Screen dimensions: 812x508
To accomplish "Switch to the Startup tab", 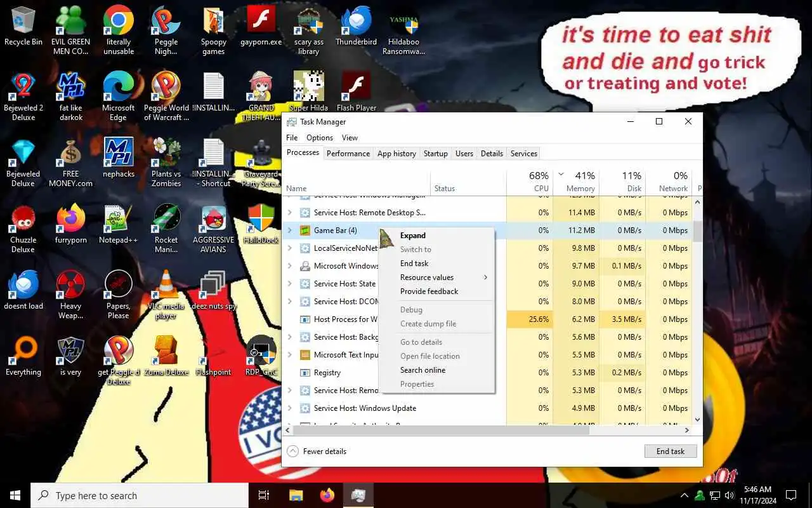I will pos(435,154).
